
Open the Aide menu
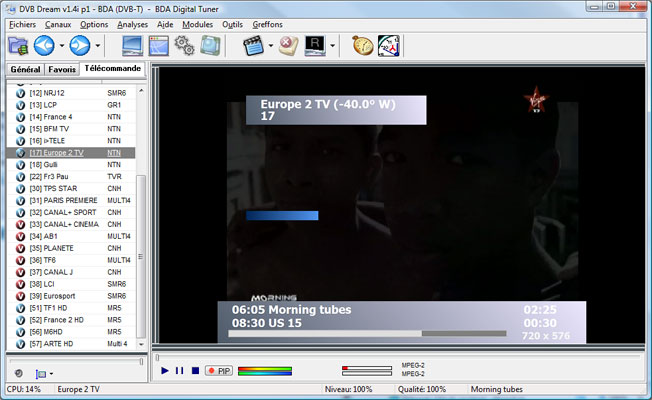click(165, 25)
